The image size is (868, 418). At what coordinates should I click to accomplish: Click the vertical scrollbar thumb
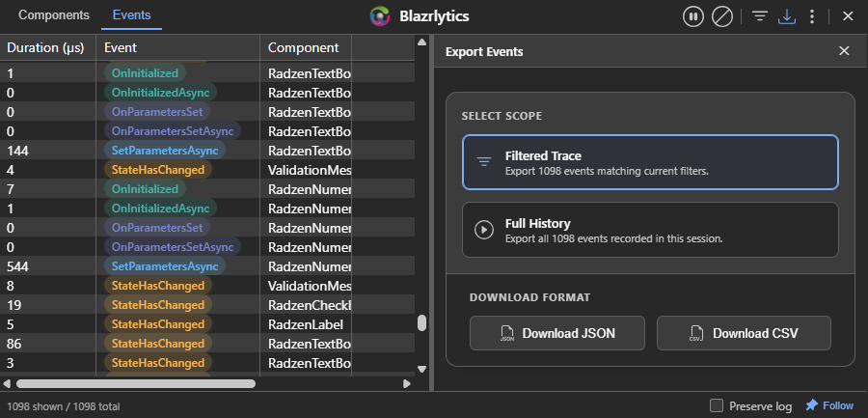point(421,323)
